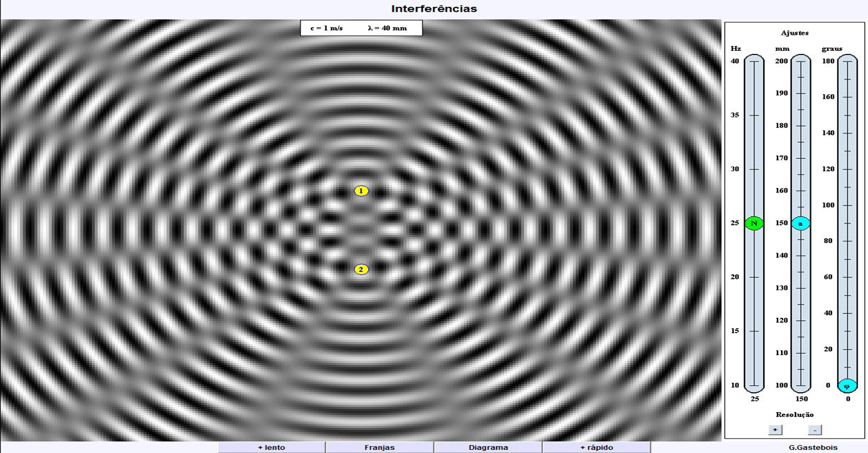Click the 120 degrees mark on phase scale
This screenshot has width=868, height=453.
tap(828, 169)
